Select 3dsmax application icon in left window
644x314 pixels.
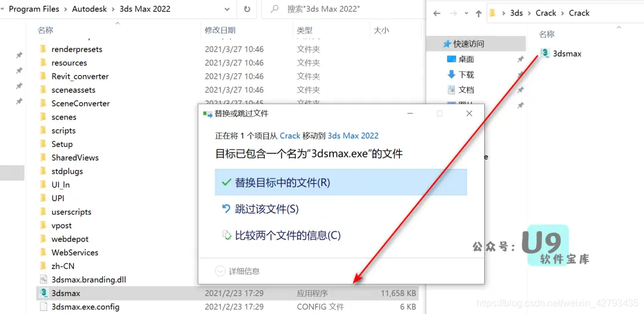coord(43,293)
